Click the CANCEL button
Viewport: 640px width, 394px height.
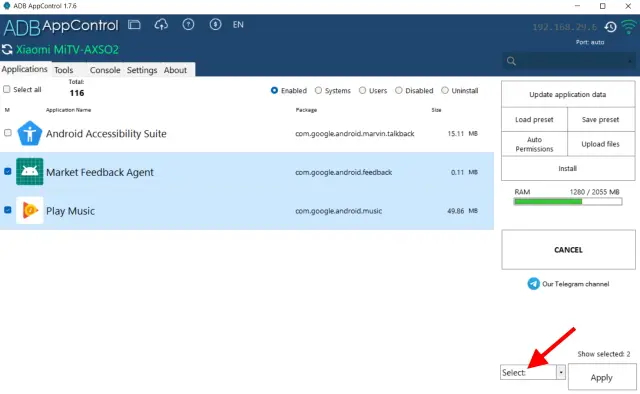(x=568, y=249)
